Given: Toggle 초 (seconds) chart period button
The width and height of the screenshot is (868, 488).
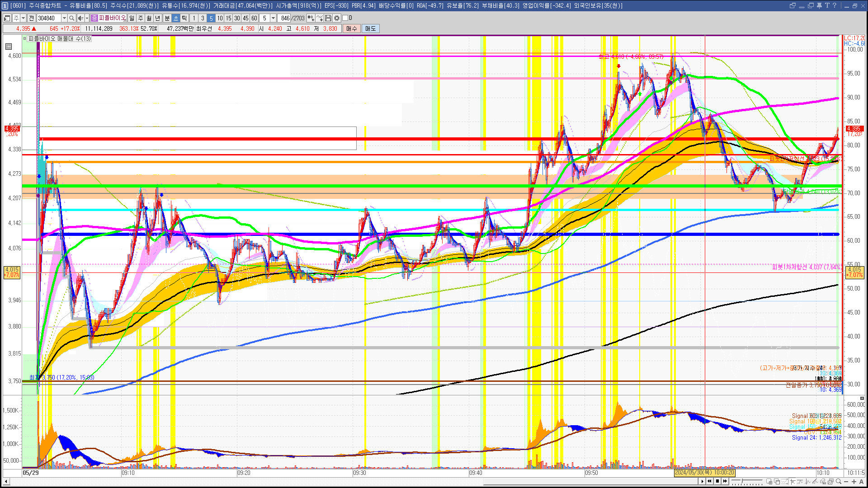Looking at the screenshot, I should click(176, 18).
